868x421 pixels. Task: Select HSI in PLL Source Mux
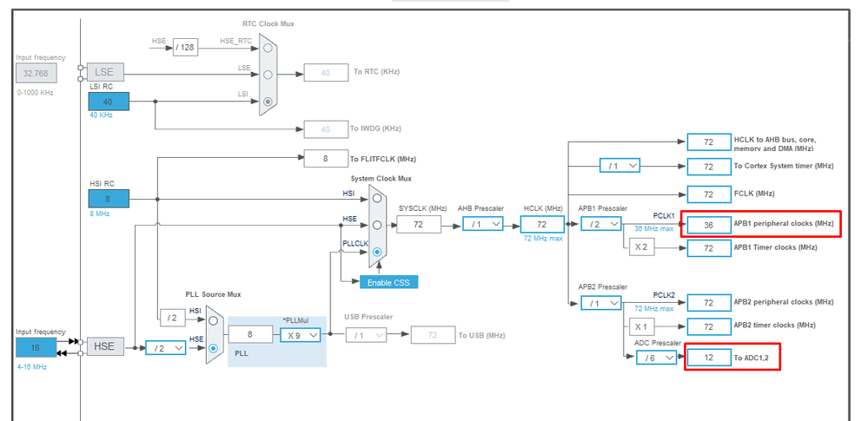tap(213, 321)
